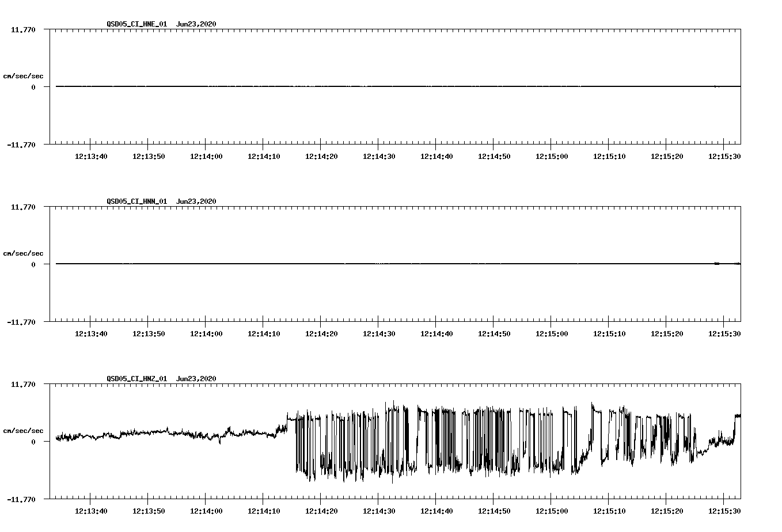Click the zero axis label of HNN plot
Image resolution: width=782 pixels, height=532 pixels.
(33, 264)
